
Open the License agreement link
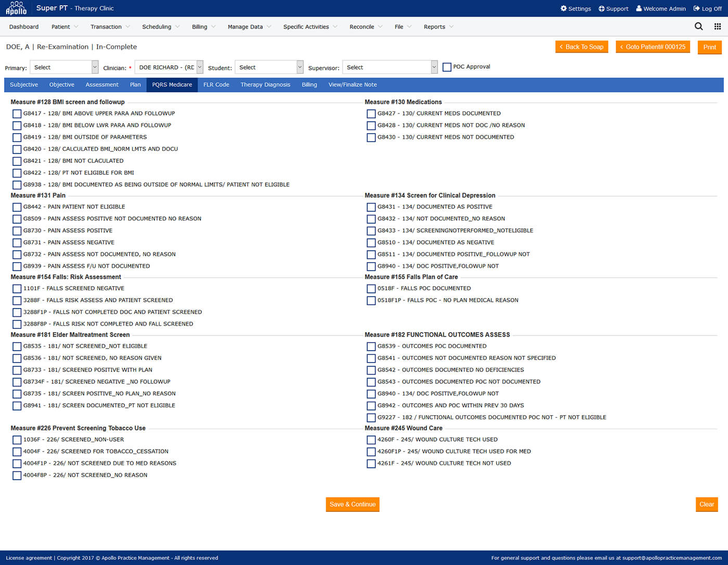[29, 558]
